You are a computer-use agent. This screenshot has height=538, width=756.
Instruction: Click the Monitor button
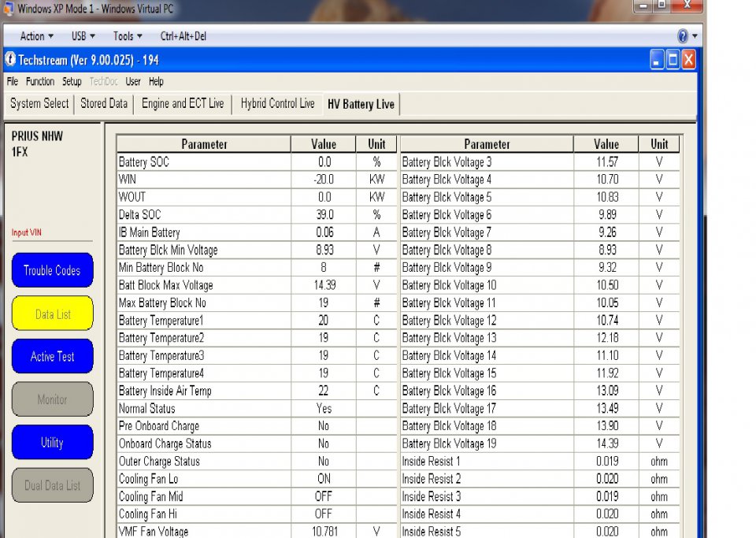52,399
